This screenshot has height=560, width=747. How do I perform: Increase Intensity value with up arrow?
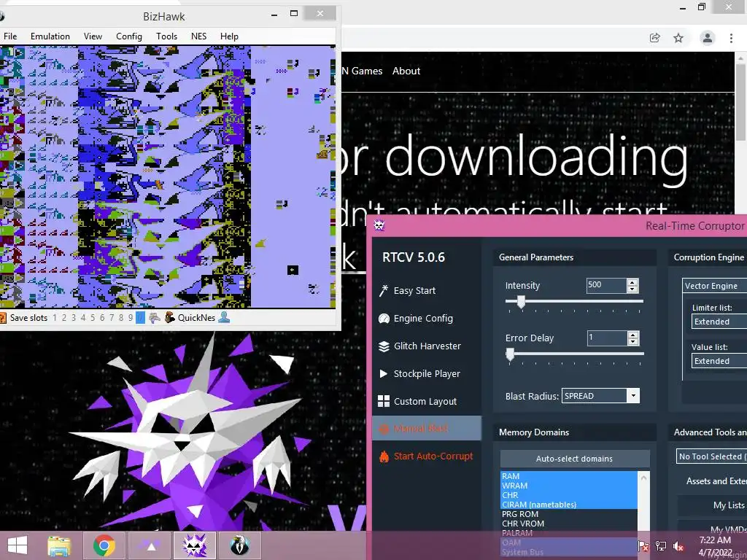[632, 282]
